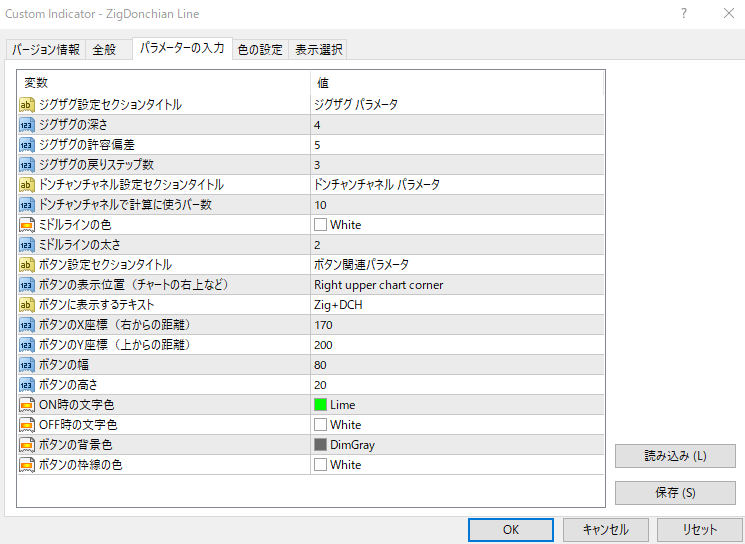This screenshot has height=544, width=745.
Task: Click the icon beside ドンチャンチャネルで計算に使うバー数
Action: click(27, 205)
